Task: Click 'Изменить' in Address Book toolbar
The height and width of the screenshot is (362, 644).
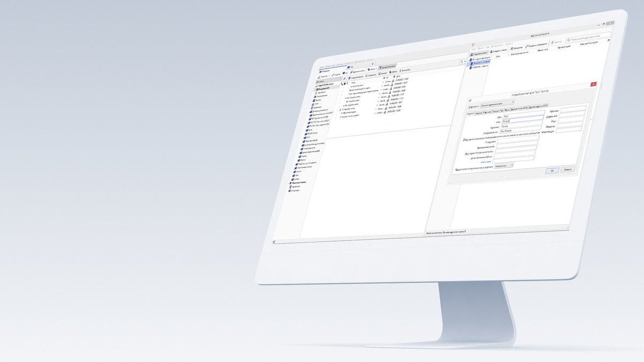Action: [x=517, y=48]
